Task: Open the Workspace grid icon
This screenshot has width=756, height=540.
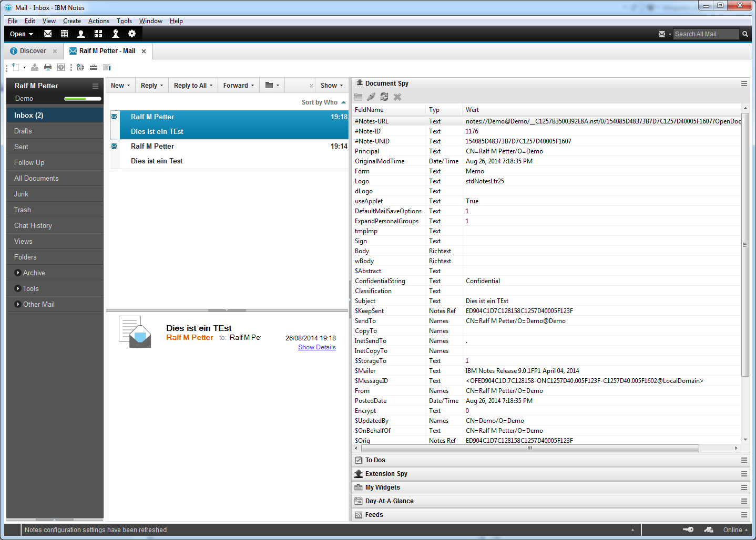Action: (98, 34)
